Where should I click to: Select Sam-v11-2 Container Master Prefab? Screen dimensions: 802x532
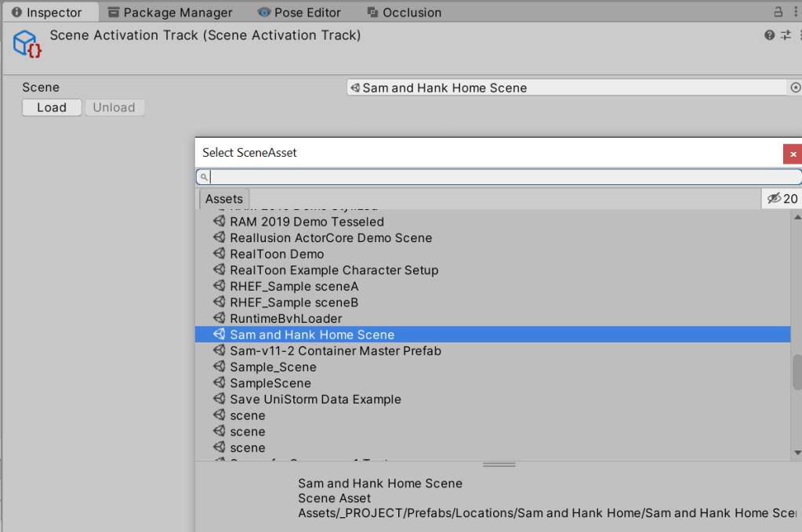492,351
